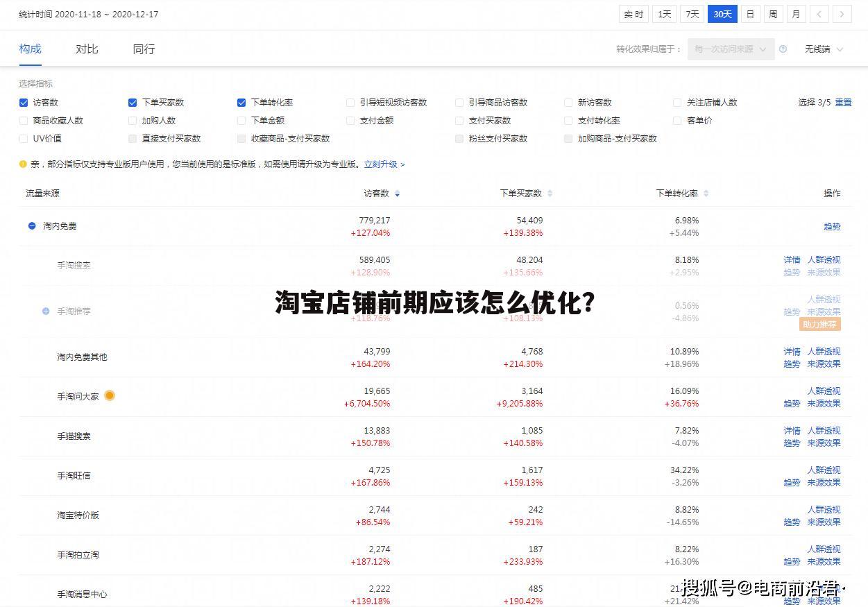Select the 1天 time range

(x=665, y=14)
